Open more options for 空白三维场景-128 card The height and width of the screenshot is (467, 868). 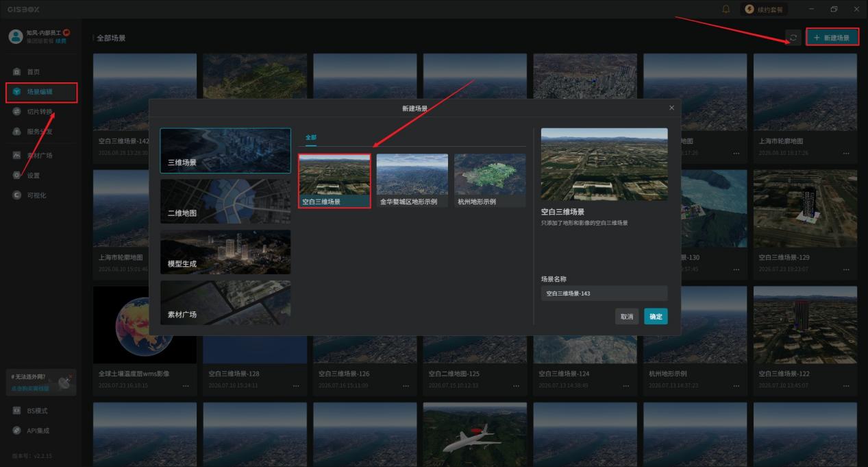(x=296, y=386)
